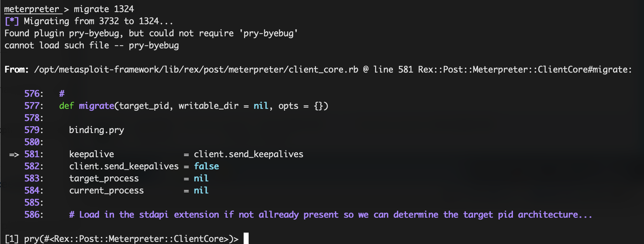Image resolution: width=644 pixels, height=244 pixels.
Task: Click the => current line arrow
Action: pyautogui.click(x=14, y=154)
